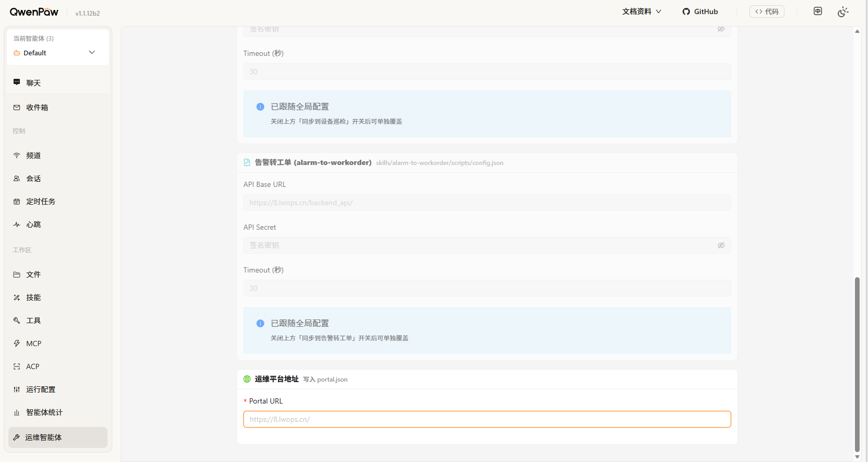Viewport: 868px width, 462px height.
Task: Click the alarm-to-workorder API Base URL field
Action: 487,203
